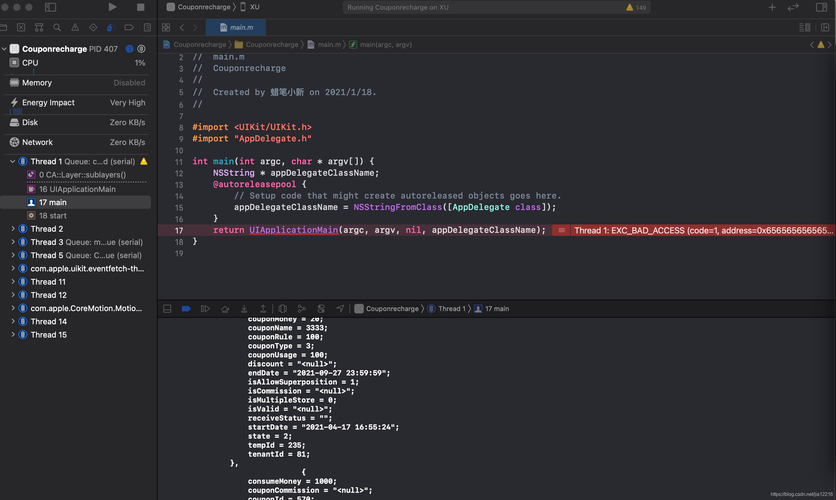Click the Step Out icon
The width and height of the screenshot is (836, 500).
click(263, 309)
